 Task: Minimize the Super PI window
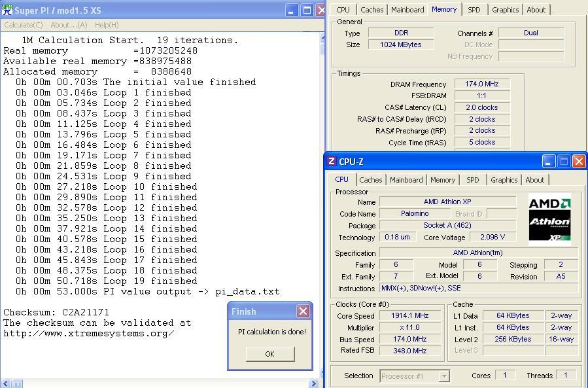click(x=291, y=10)
